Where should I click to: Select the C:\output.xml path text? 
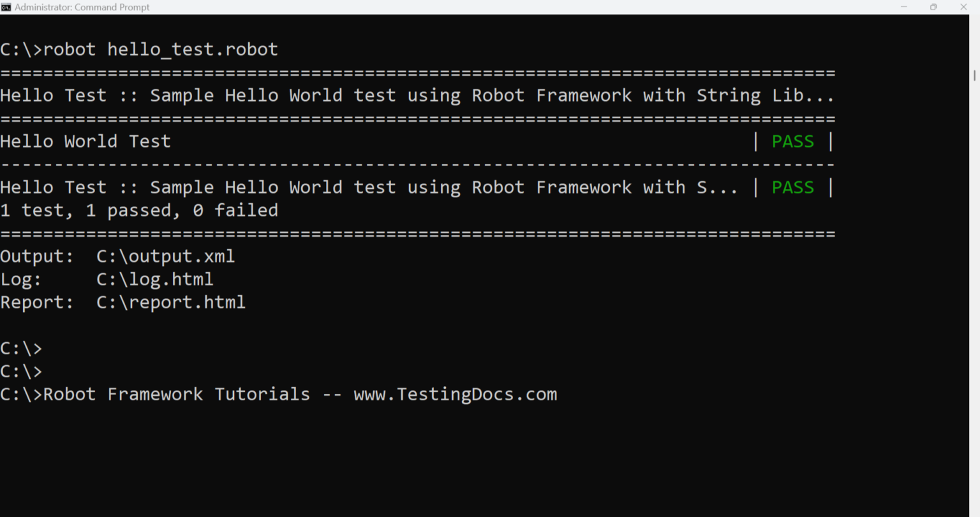(x=165, y=255)
